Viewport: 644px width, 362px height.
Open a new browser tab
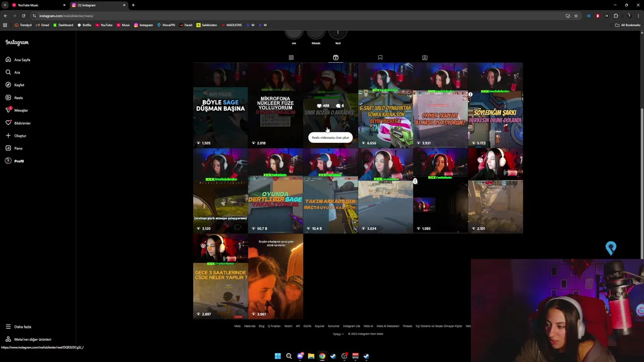click(x=133, y=5)
